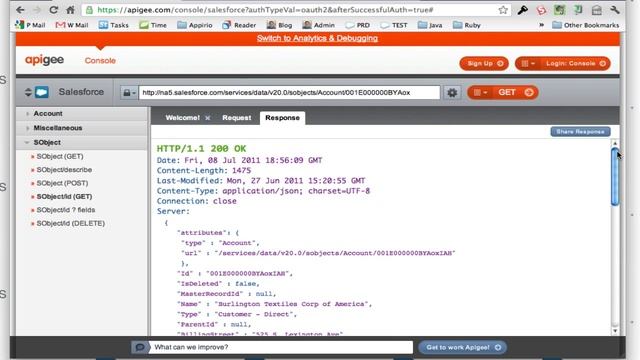Open the P Mail bookmark
This screenshot has width=640, height=360.
pos(30,25)
